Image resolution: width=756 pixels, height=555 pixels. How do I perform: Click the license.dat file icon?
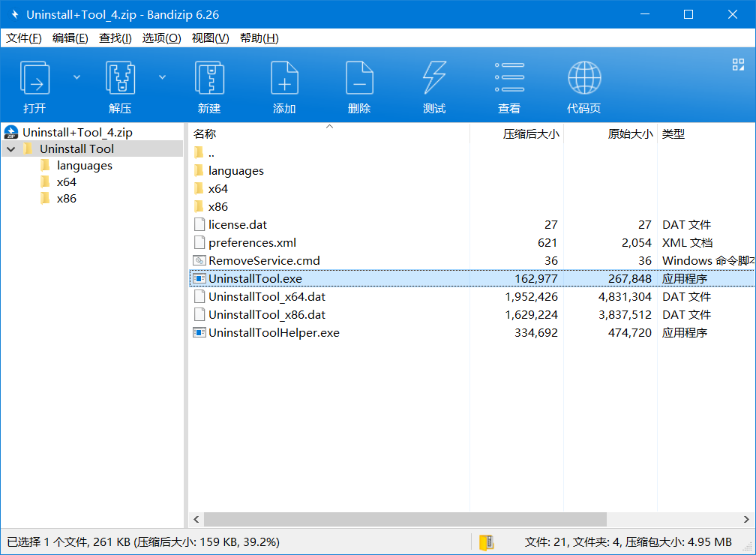point(199,225)
